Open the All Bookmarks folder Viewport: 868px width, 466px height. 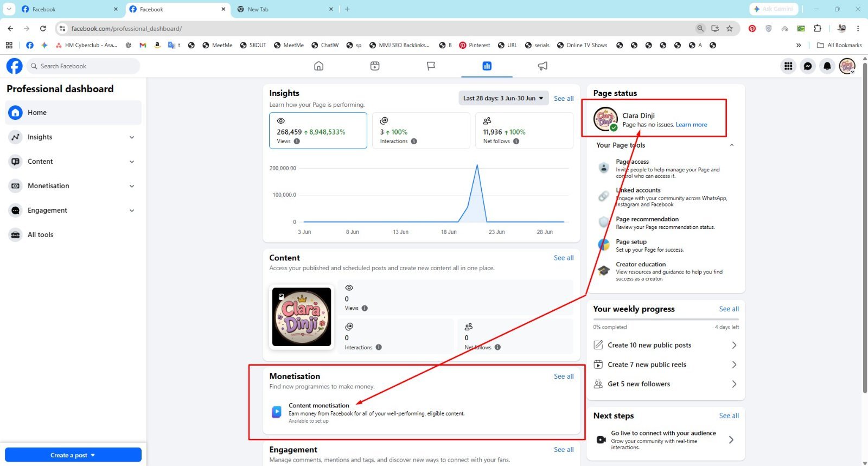(839, 45)
